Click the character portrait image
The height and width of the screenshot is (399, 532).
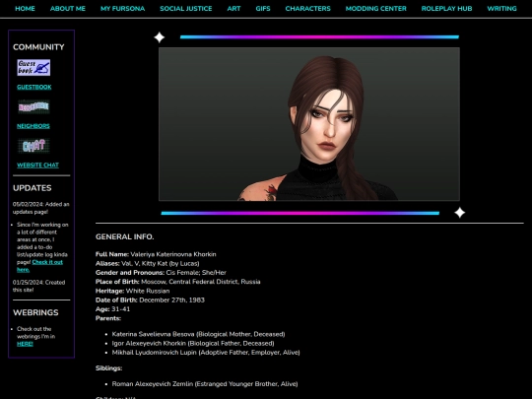click(x=309, y=124)
